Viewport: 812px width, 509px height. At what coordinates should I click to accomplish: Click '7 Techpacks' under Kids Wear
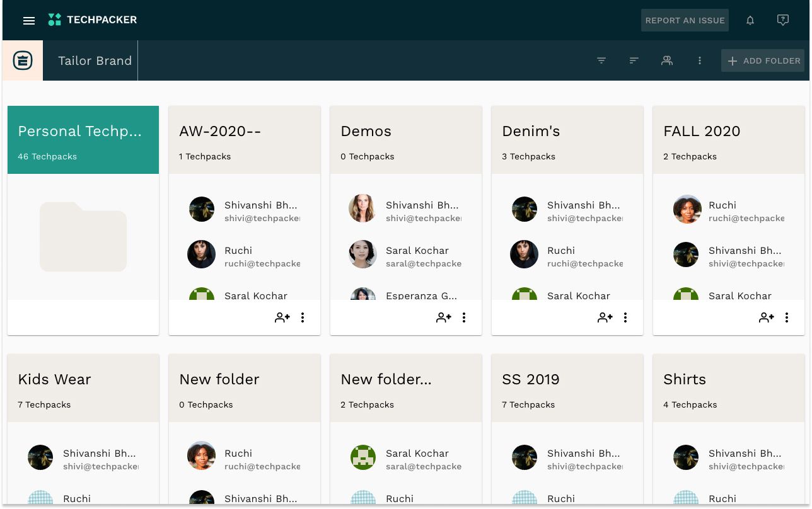[x=44, y=404]
